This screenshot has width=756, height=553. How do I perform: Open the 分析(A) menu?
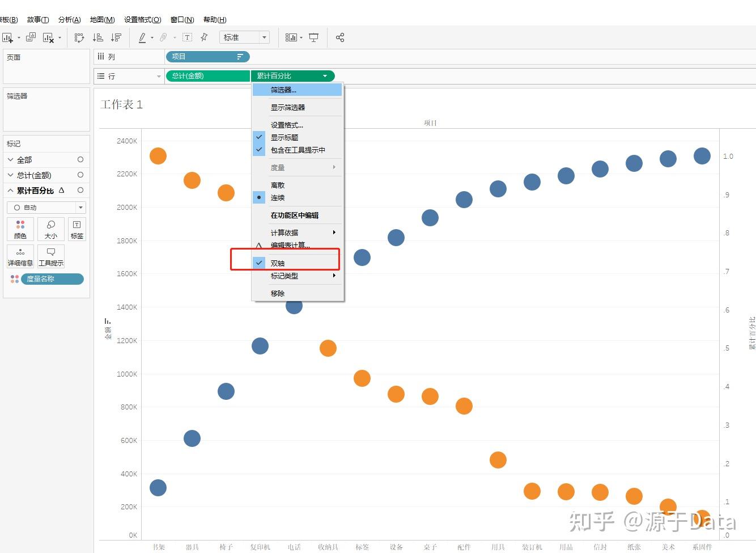pyautogui.click(x=69, y=20)
